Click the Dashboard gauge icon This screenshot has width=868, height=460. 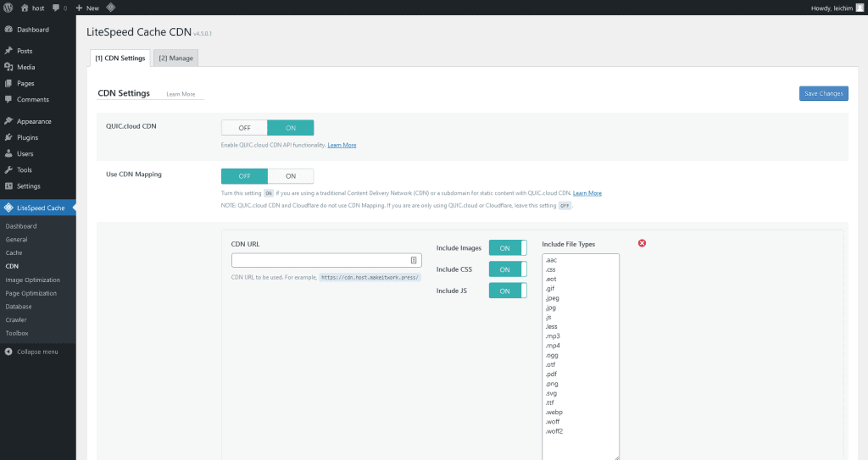[8, 30]
